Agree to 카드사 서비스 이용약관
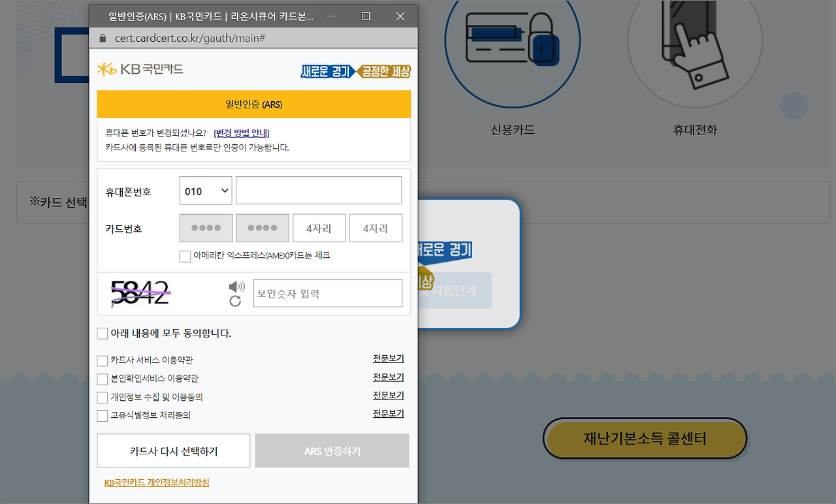836x504 pixels. [103, 361]
